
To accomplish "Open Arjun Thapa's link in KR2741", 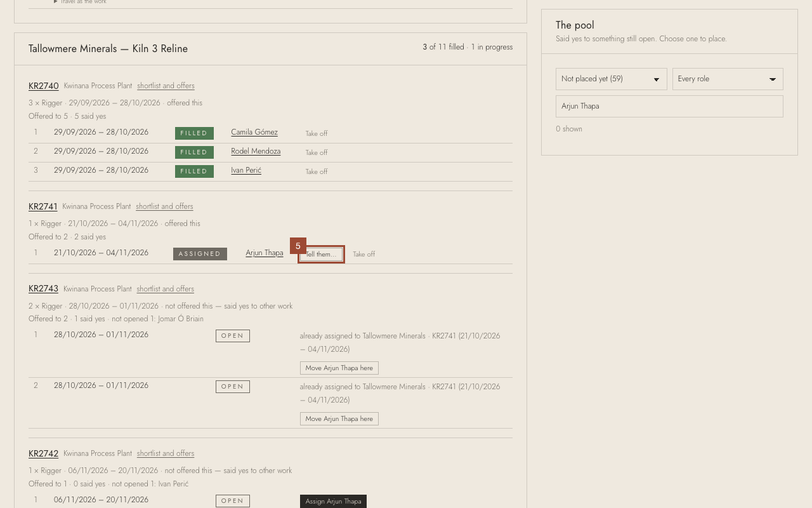I will point(265,253).
